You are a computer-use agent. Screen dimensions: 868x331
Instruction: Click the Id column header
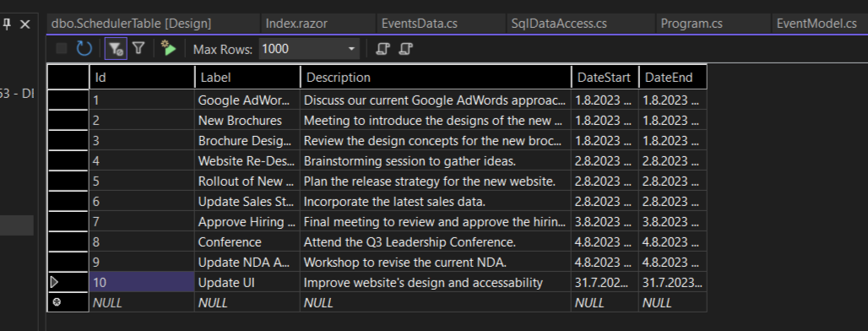[142, 77]
